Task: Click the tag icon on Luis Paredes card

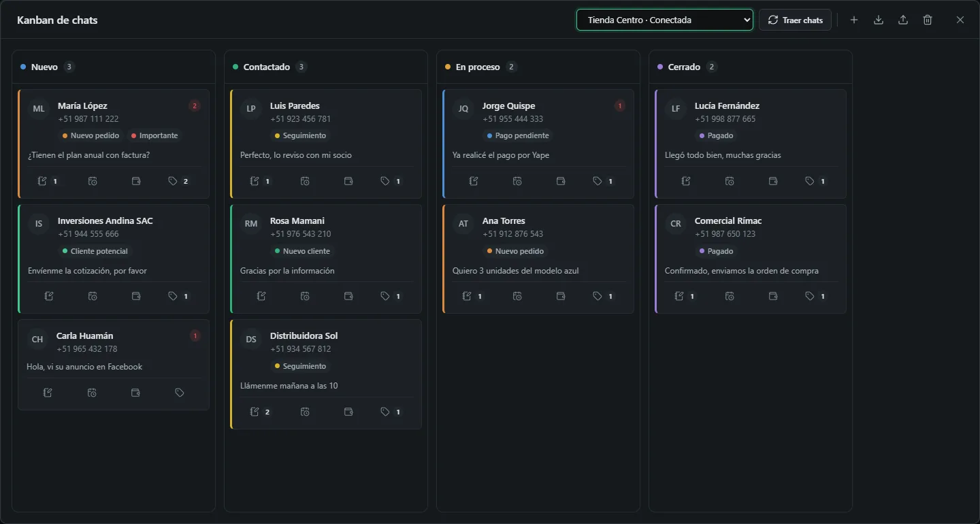Action: coord(385,181)
